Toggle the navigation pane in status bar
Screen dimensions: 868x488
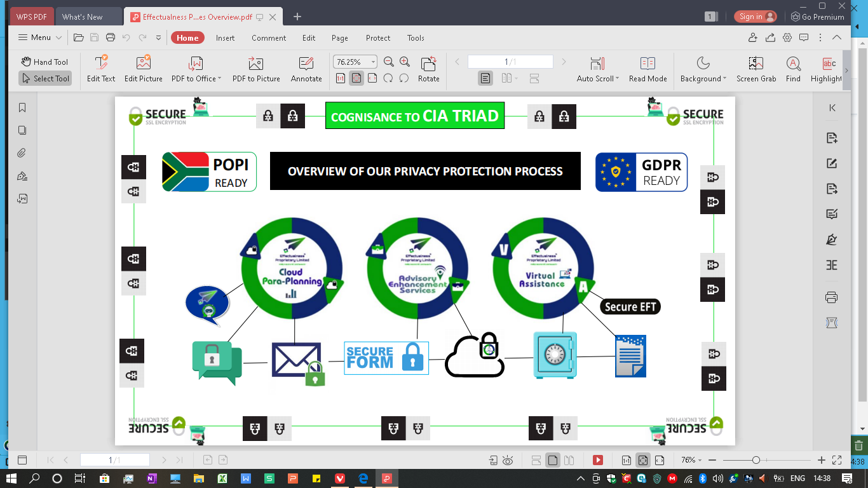[x=22, y=460]
